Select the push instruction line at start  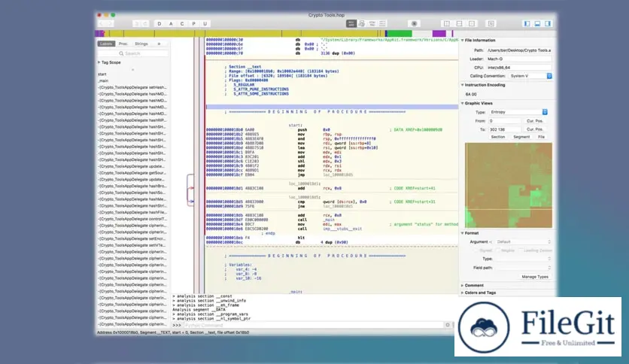click(x=332, y=130)
